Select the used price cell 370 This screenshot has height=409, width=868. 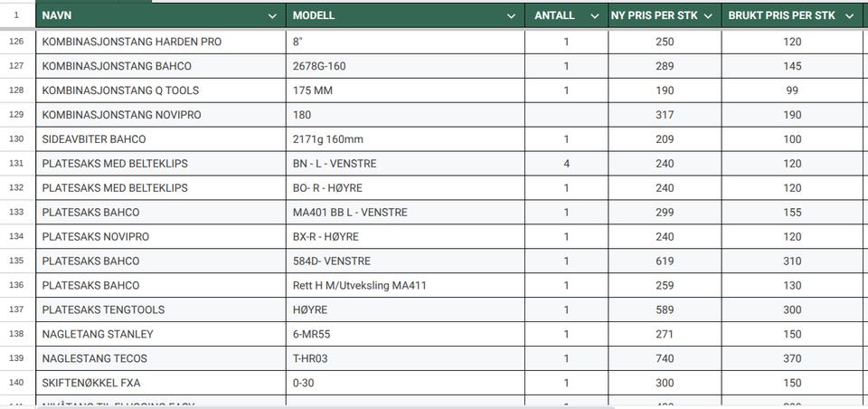click(792, 358)
